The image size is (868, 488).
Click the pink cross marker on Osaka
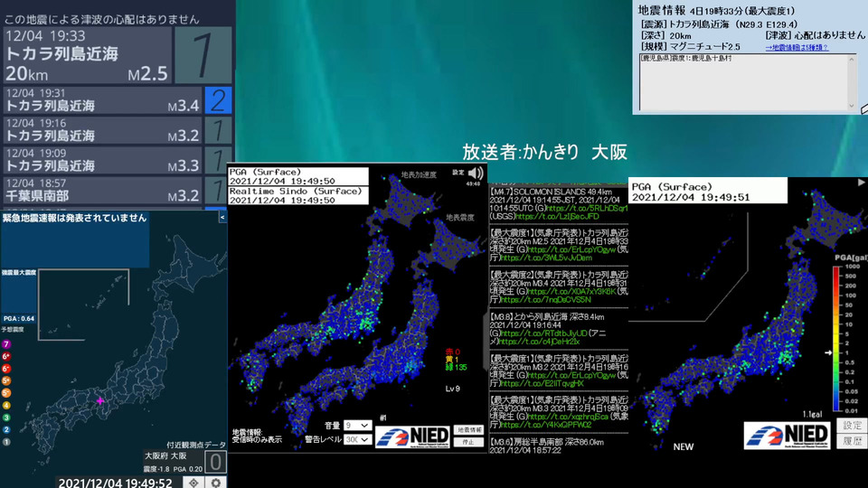(x=100, y=400)
